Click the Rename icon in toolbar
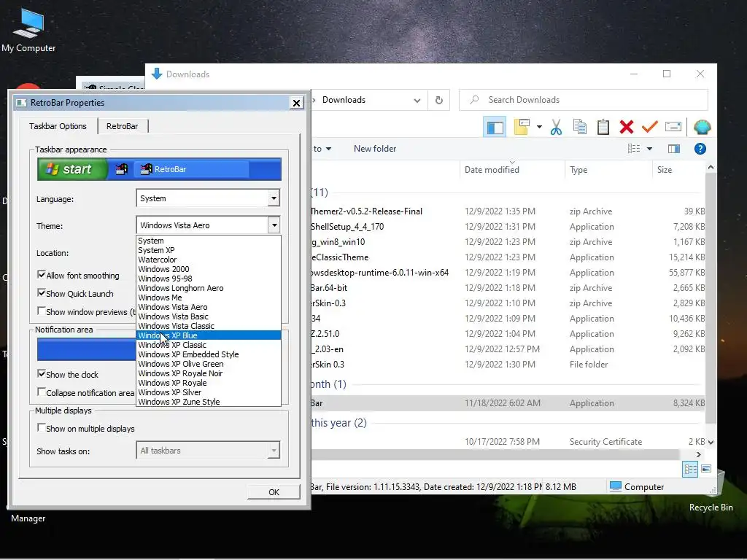Viewport: 747px width, 560px height. coord(673,127)
